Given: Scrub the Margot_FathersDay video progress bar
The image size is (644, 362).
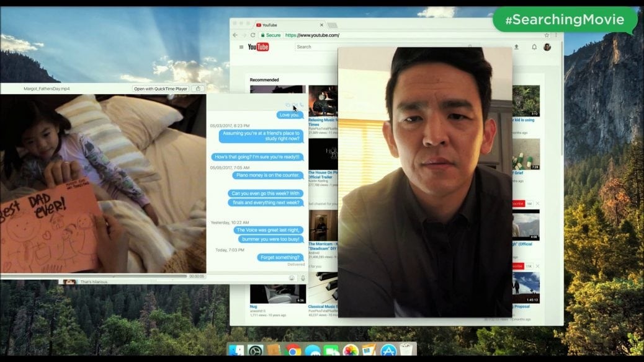Looking at the screenshot, I should click(x=93, y=276).
